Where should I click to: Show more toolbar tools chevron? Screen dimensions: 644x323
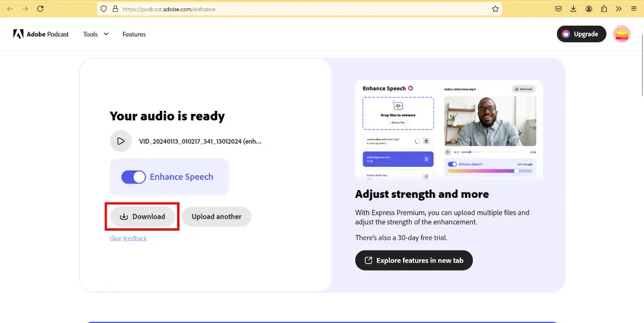[x=618, y=8]
